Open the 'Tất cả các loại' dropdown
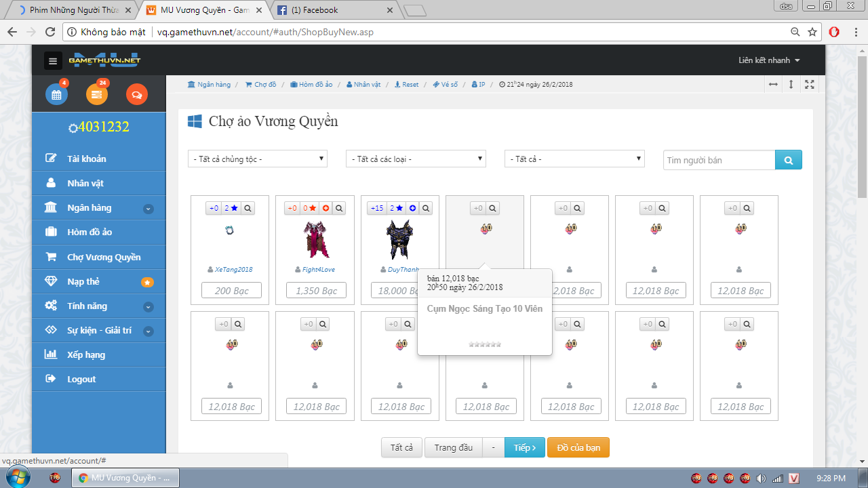868x488 pixels. point(416,159)
